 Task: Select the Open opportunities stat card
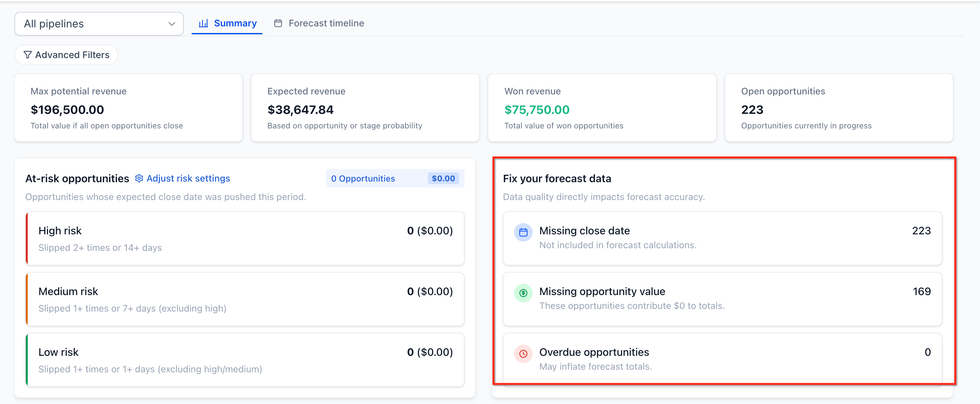tap(839, 108)
